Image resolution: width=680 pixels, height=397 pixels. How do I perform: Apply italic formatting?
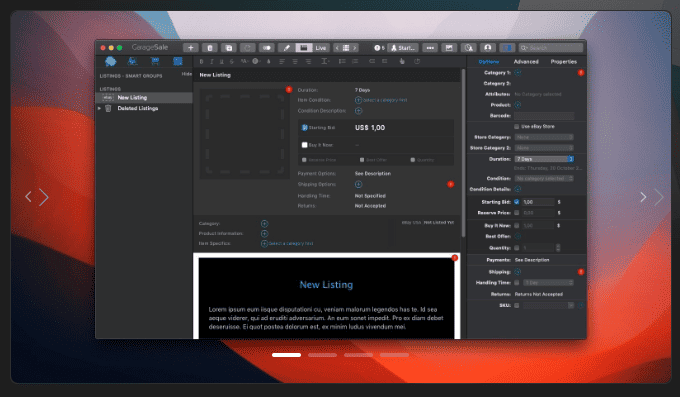tap(212, 62)
